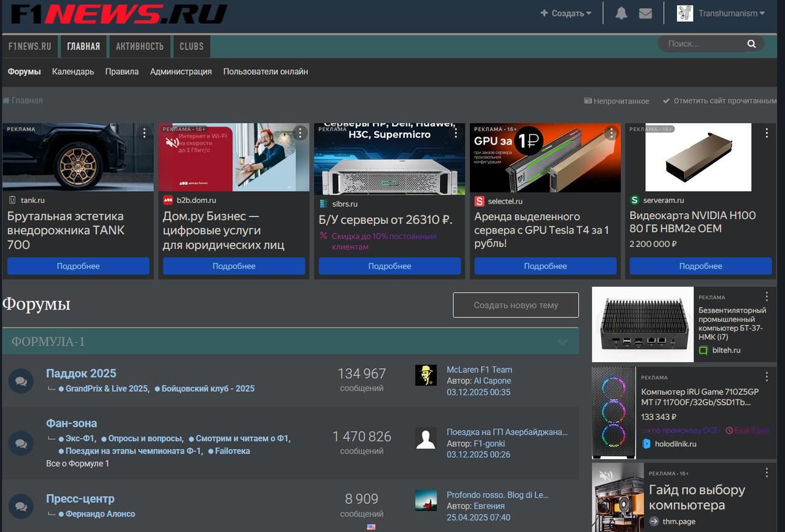Viewport: 785px width, 532px height.
Task: Focus the Поиск search field
Action: pos(702,44)
